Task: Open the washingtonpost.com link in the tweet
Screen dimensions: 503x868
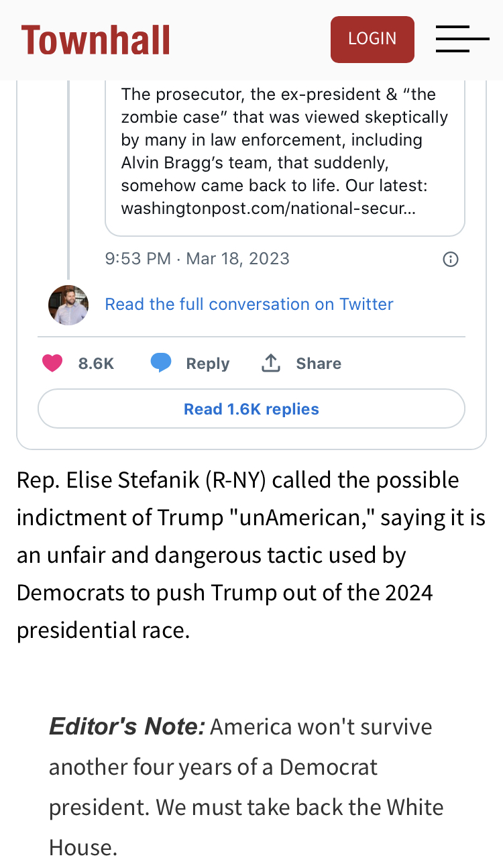Action: [x=268, y=208]
